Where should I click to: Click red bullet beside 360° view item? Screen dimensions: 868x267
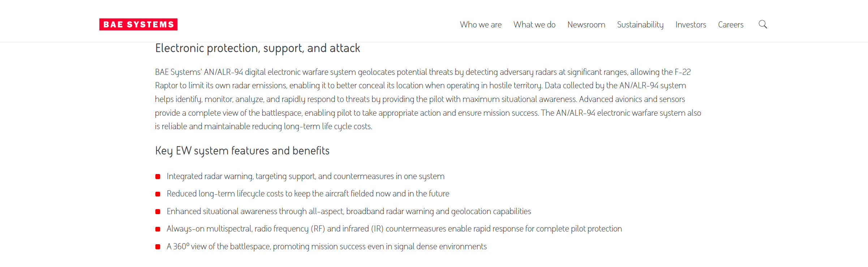(158, 247)
